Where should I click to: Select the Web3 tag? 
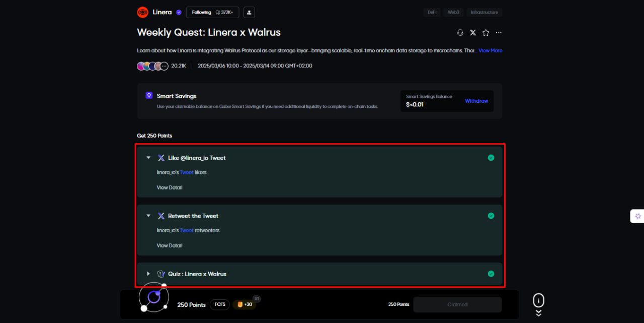coord(453,12)
